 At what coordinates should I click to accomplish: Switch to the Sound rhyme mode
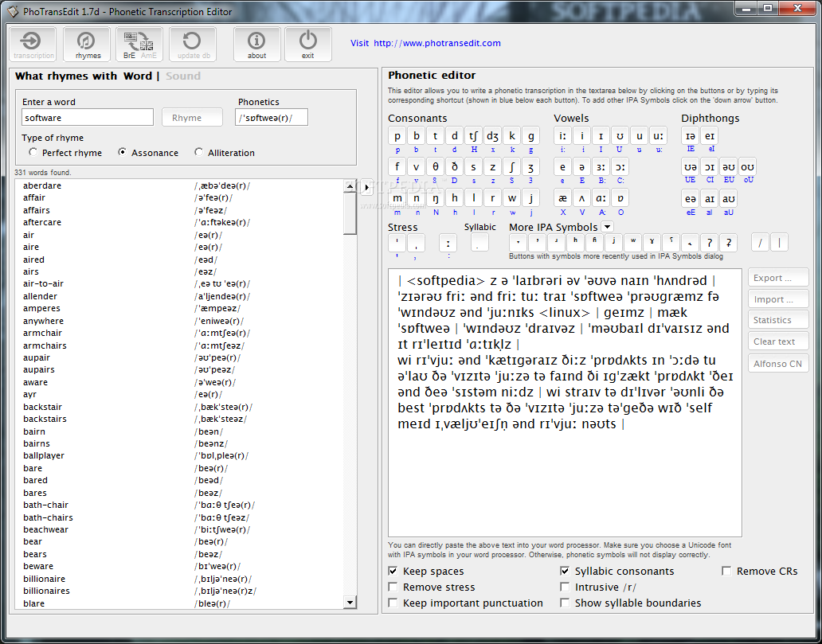tap(183, 76)
